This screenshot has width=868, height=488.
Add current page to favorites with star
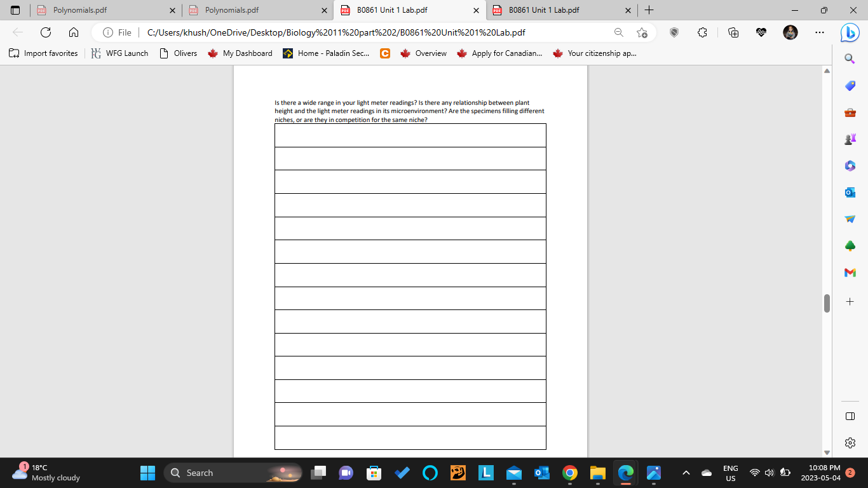tap(643, 32)
